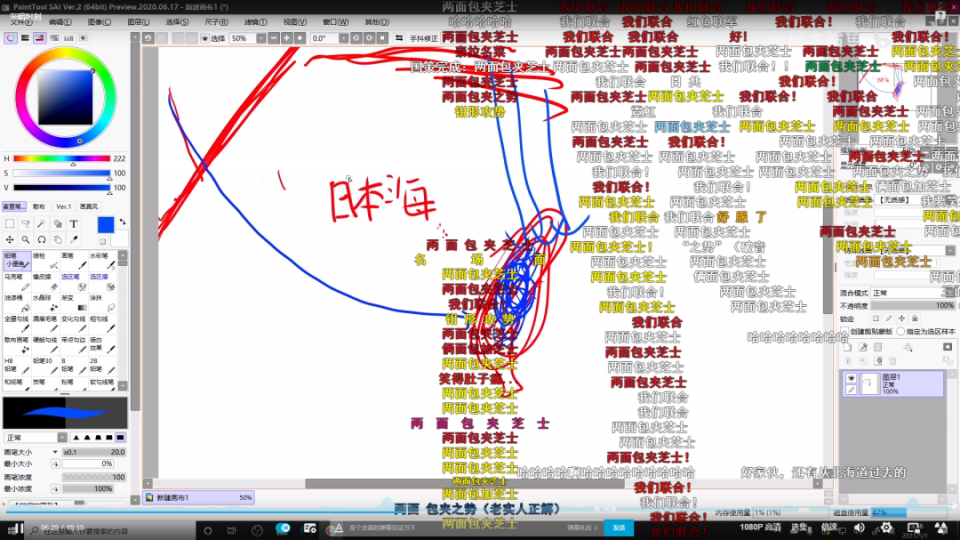The width and height of the screenshot is (960, 540).
Task: Switch to the 散布 tool tab
Action: pyautogui.click(x=39, y=206)
